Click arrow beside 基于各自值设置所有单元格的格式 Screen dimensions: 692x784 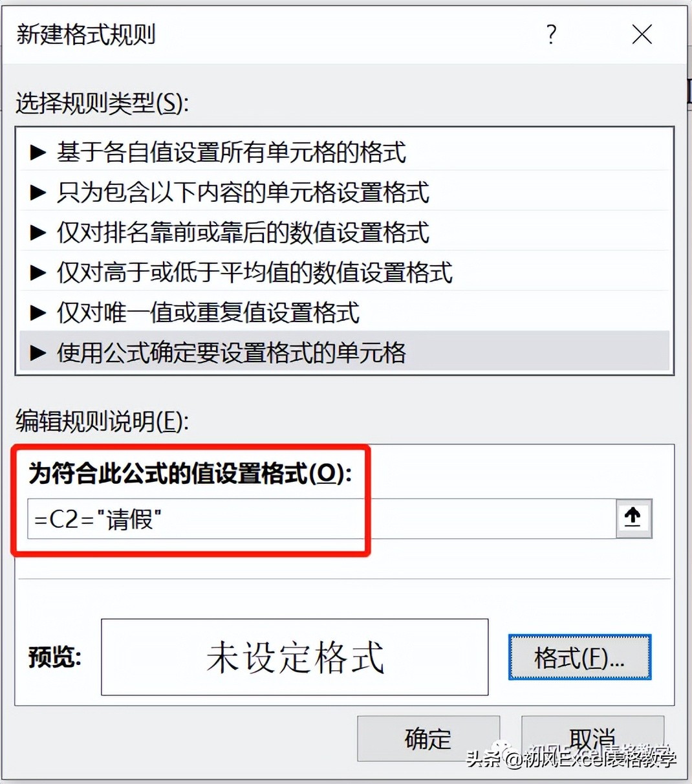click(x=38, y=153)
